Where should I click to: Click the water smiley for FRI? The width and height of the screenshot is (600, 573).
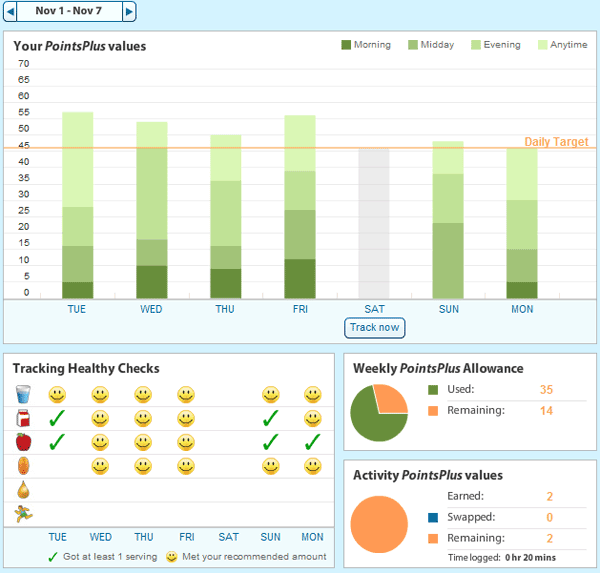click(186, 395)
